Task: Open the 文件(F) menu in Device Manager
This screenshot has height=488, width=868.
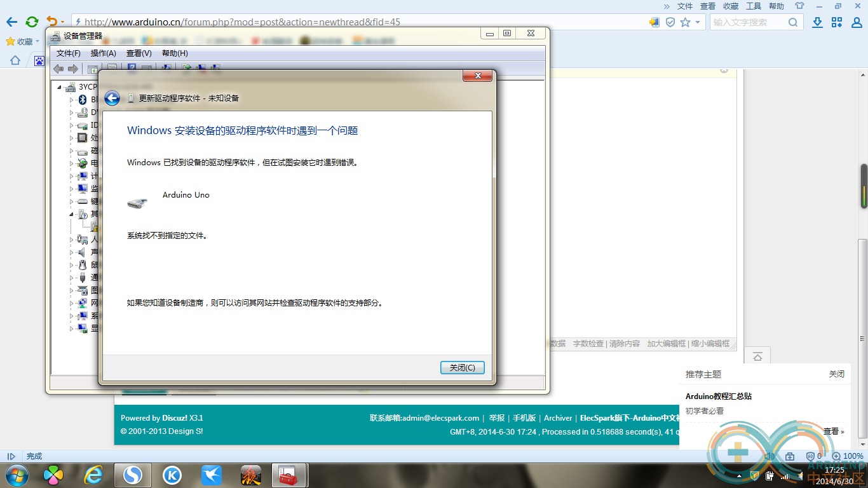Action: tap(69, 53)
